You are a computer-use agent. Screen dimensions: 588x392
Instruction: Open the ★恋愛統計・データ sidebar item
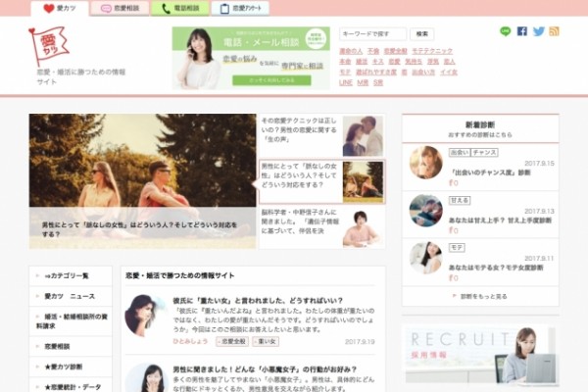(x=71, y=386)
